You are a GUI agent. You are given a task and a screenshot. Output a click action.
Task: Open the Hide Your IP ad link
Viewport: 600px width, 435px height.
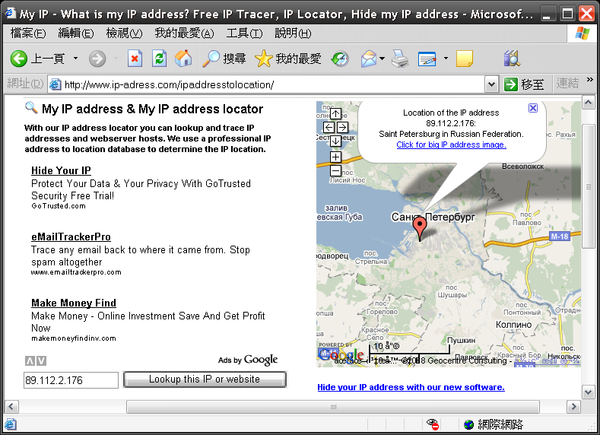pos(61,171)
